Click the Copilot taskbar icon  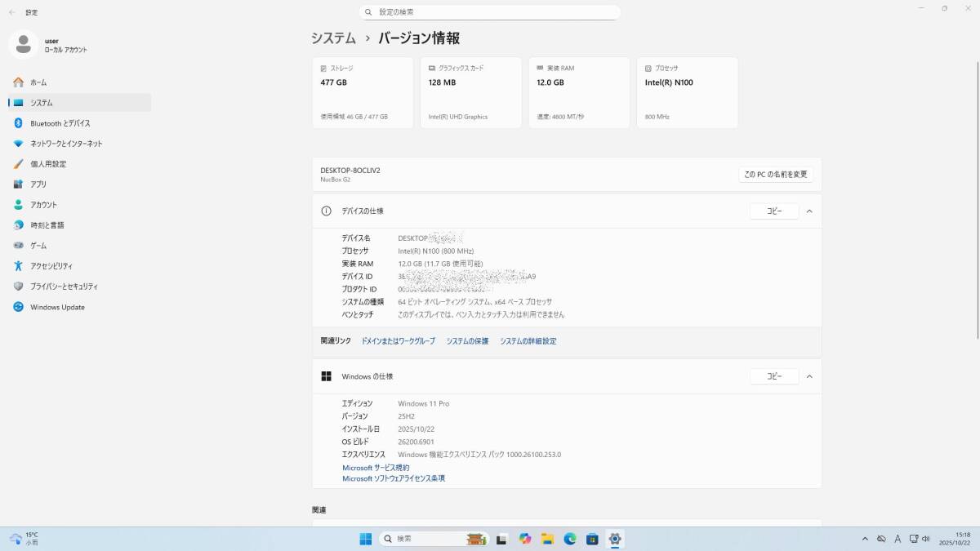click(x=524, y=539)
